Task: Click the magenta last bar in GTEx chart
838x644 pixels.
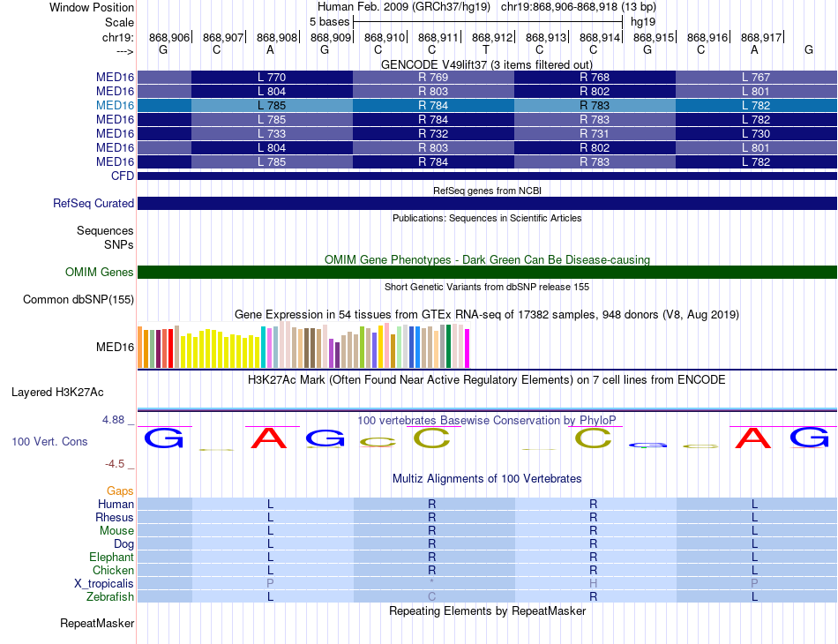Action: 468,348
